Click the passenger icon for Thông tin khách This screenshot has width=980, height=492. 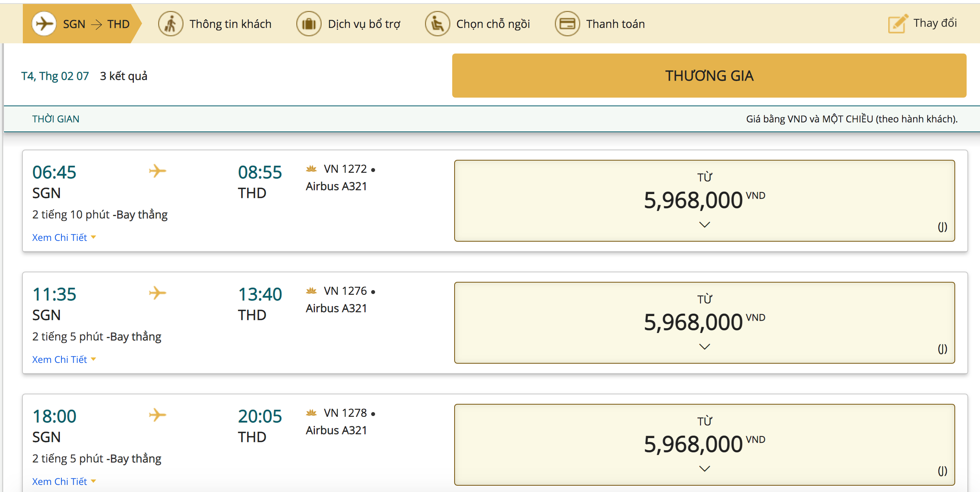(170, 24)
